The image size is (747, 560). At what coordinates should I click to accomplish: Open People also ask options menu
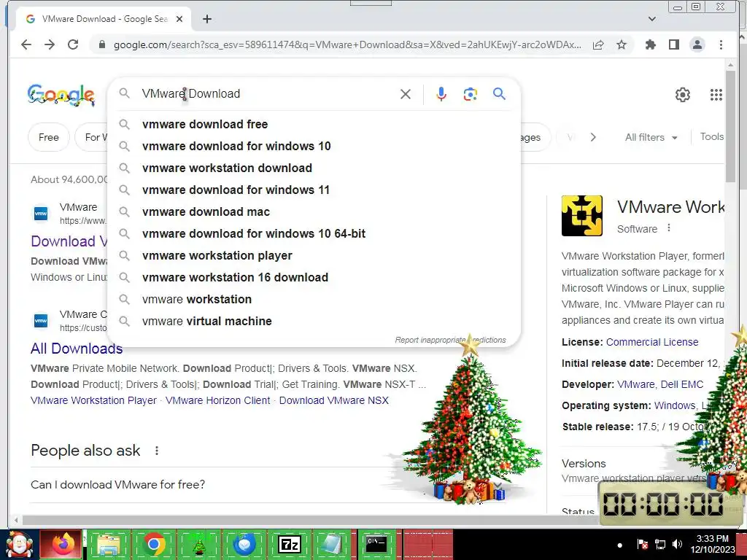pyautogui.click(x=157, y=451)
